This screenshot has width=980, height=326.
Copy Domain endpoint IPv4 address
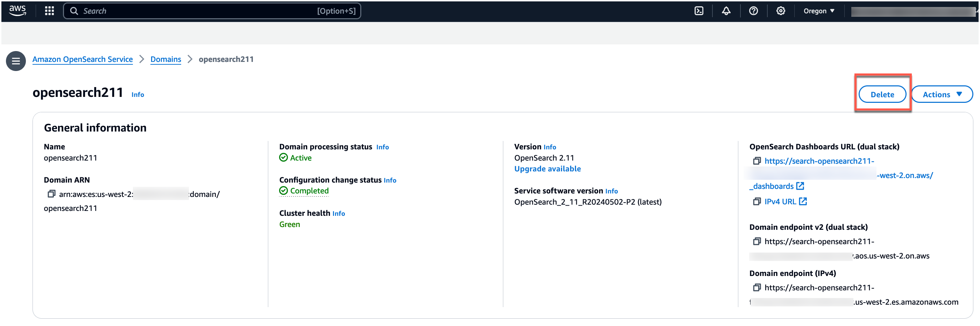click(x=757, y=288)
